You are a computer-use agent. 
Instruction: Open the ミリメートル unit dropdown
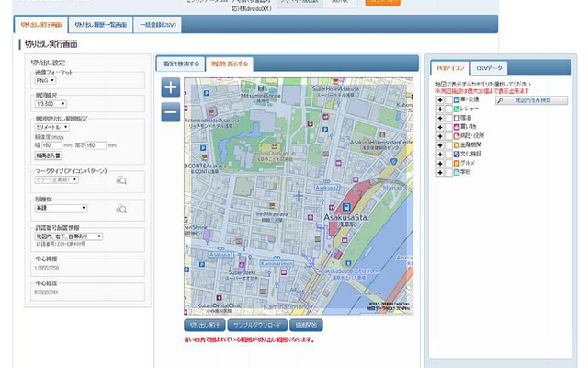point(52,127)
